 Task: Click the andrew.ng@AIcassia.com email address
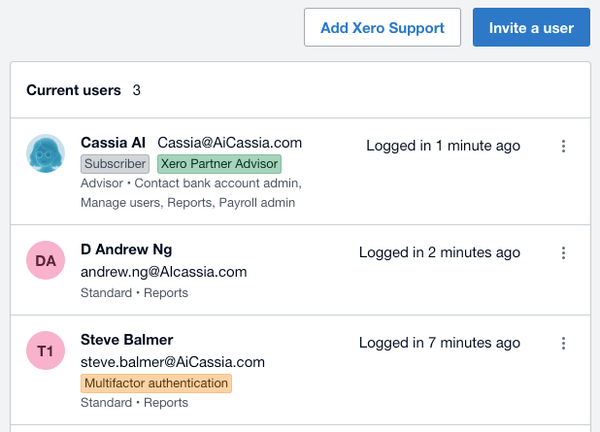click(x=164, y=272)
